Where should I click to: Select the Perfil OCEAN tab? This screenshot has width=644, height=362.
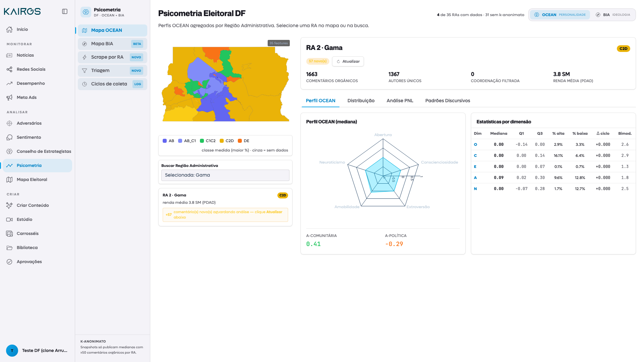pos(320,101)
